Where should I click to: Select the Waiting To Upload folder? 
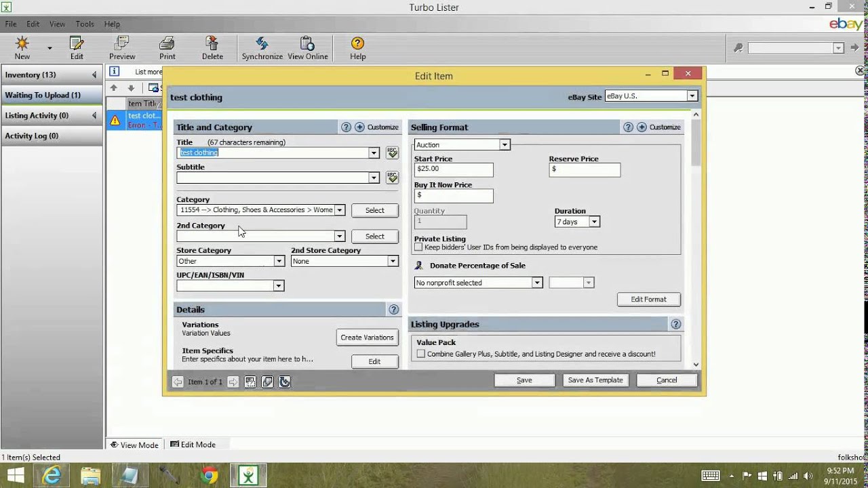tap(52, 95)
